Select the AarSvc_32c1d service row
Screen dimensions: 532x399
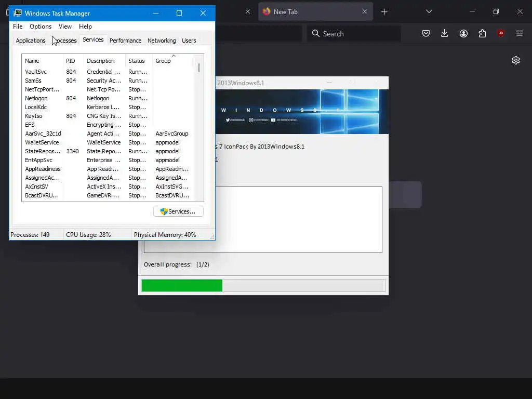pos(108,134)
